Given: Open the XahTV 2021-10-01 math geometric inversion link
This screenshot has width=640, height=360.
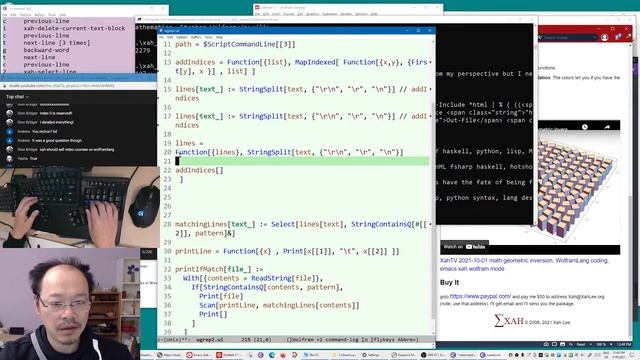Looking at the screenshot, I should [x=524, y=264].
